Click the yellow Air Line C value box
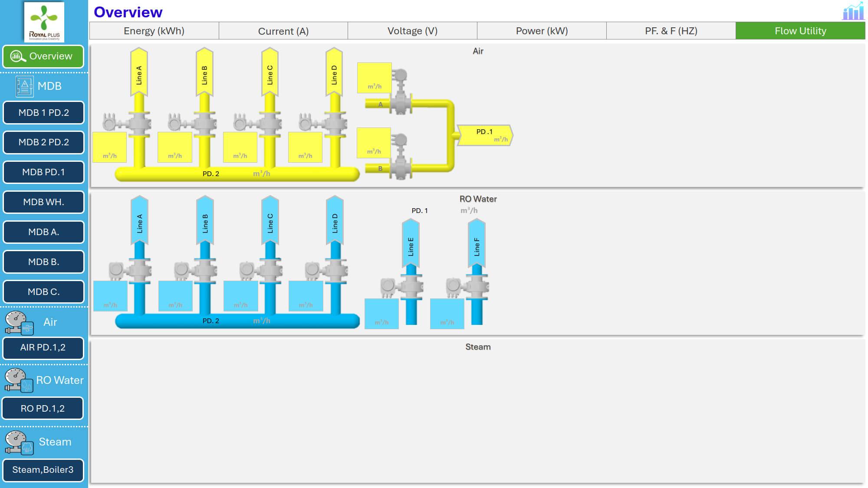Image resolution: width=868 pixels, height=488 pixels. pos(240,147)
